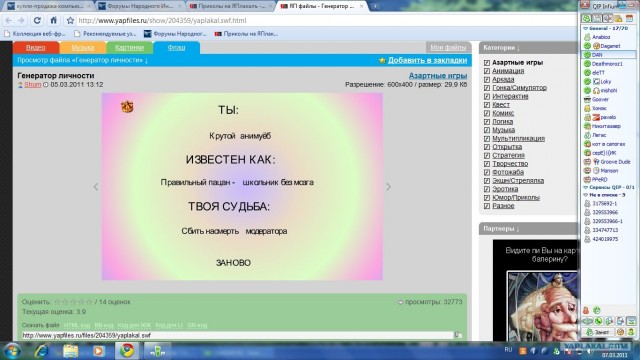Open Юмор/Приколы category link

point(516,198)
